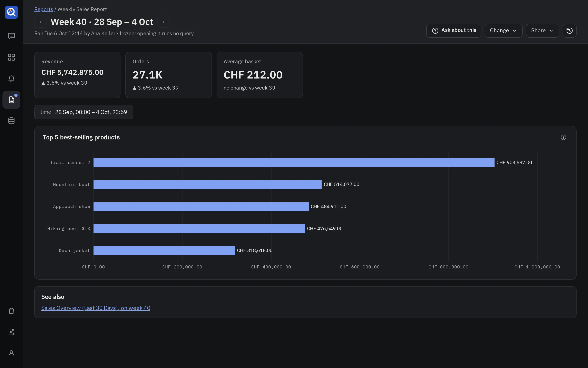Click the Week 40 report title

pyautogui.click(x=102, y=22)
